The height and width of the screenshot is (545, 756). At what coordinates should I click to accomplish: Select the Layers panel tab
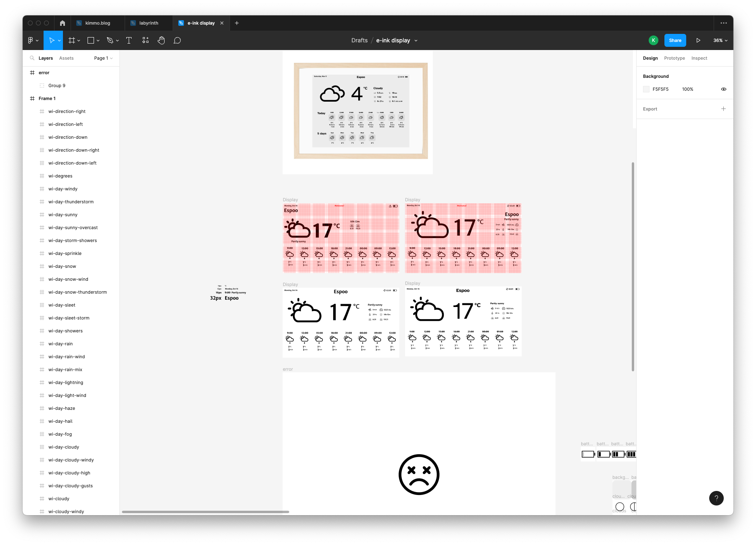coord(46,58)
